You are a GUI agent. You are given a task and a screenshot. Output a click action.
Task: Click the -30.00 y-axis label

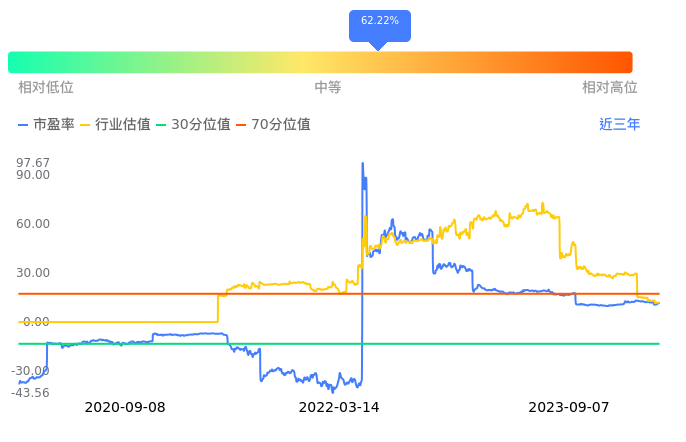(32, 371)
